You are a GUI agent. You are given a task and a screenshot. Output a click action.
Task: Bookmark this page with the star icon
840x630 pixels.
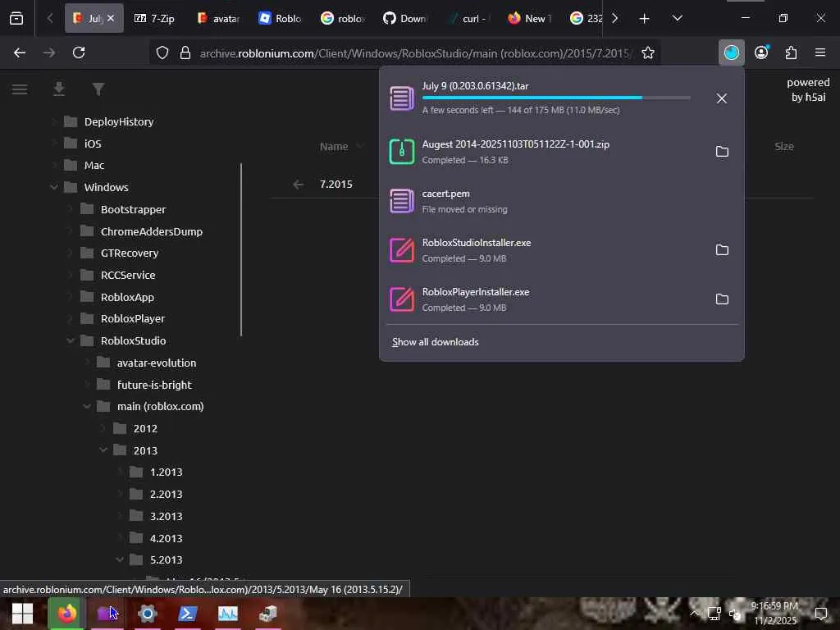coord(648,52)
